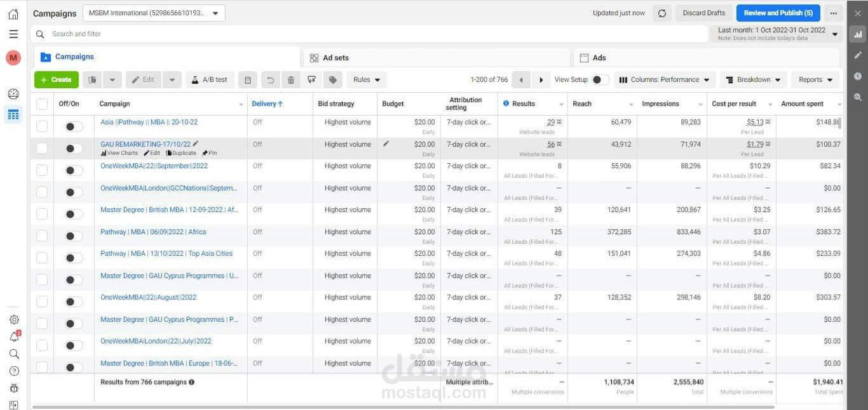This screenshot has width=868, height=410.
Task: Click the budget pencil icon in GAU REMARKETING row
Action: point(386,143)
